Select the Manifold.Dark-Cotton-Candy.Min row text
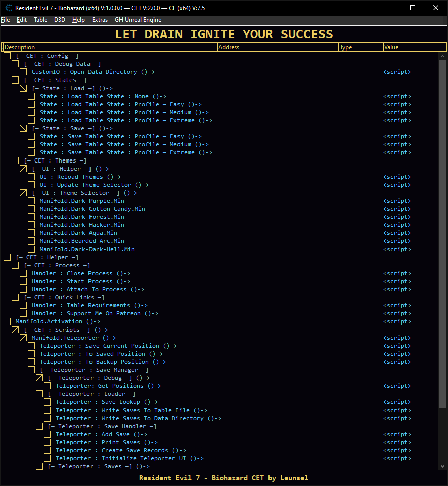Screen dimensions: 448x486 93,209
